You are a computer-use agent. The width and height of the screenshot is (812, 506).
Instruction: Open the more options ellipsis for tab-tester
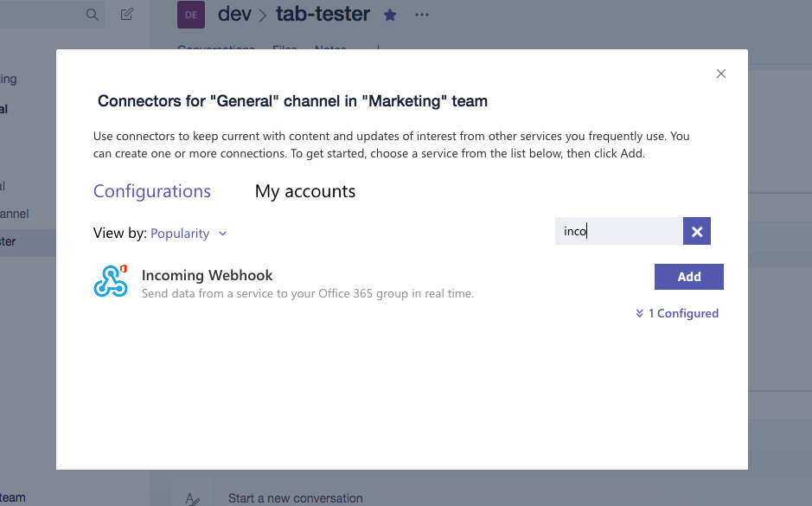point(422,15)
